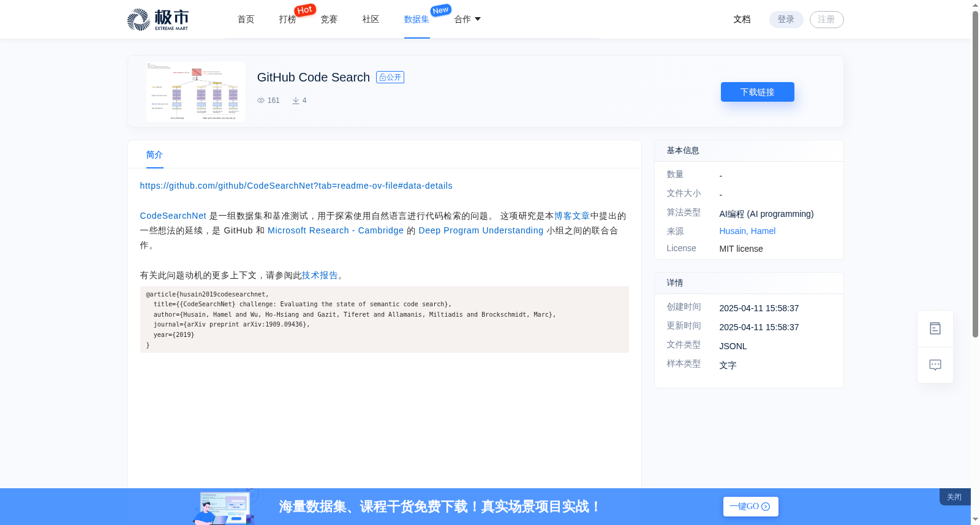Open the Husain, Hamel source link

pyautogui.click(x=747, y=231)
